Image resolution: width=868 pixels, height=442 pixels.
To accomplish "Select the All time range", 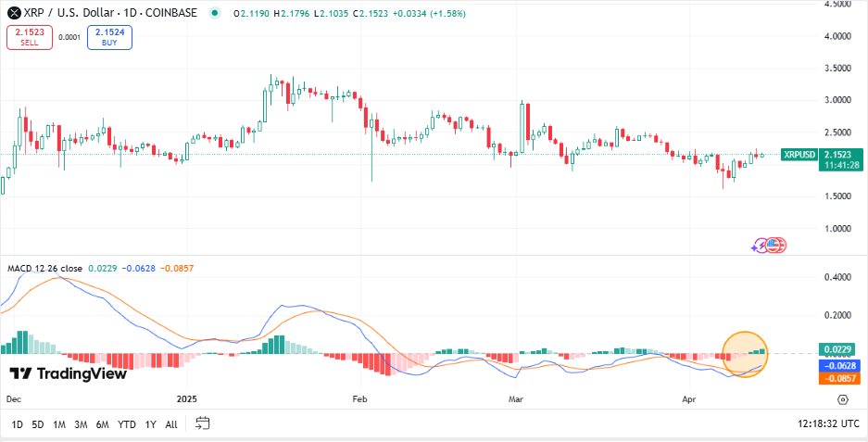I will click(171, 424).
